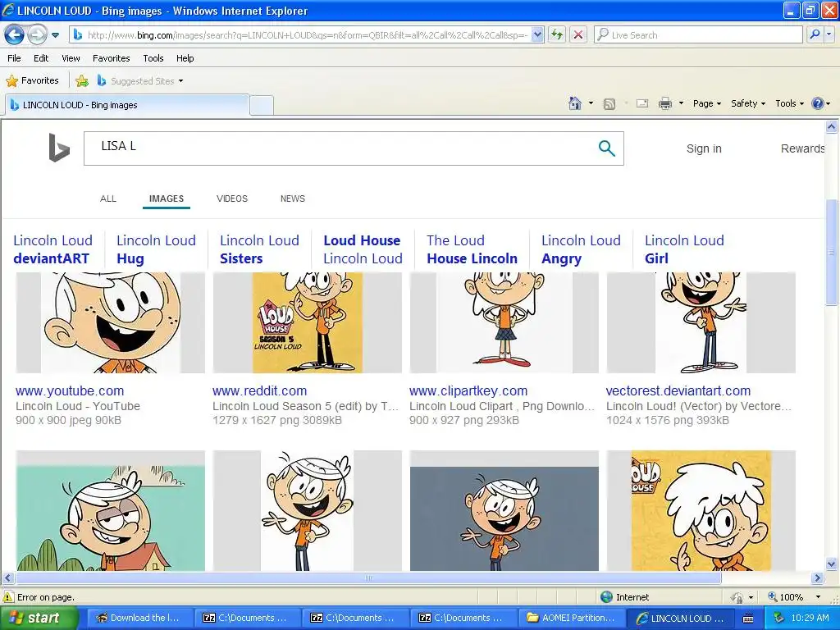Click the RSS feeds icon
The image size is (840, 630).
609,103
